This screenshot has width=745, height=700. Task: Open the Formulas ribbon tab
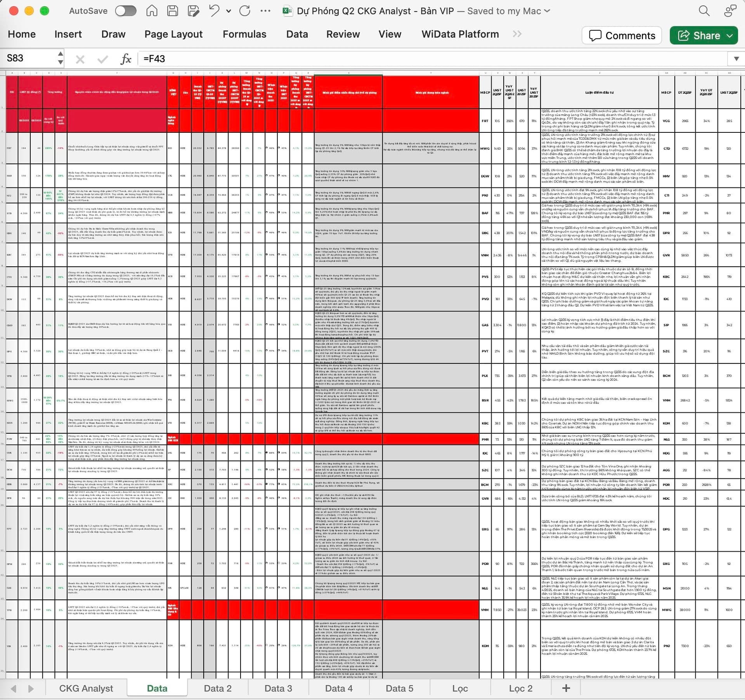[244, 34]
